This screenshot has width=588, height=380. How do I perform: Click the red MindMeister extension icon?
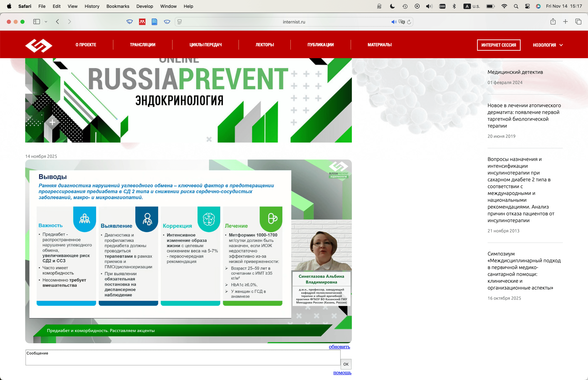pos(142,22)
